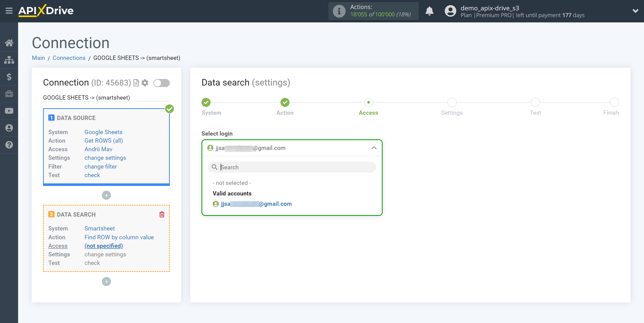644x323 pixels.
Task: Collapse the login selection dropdown
Action: point(374,147)
